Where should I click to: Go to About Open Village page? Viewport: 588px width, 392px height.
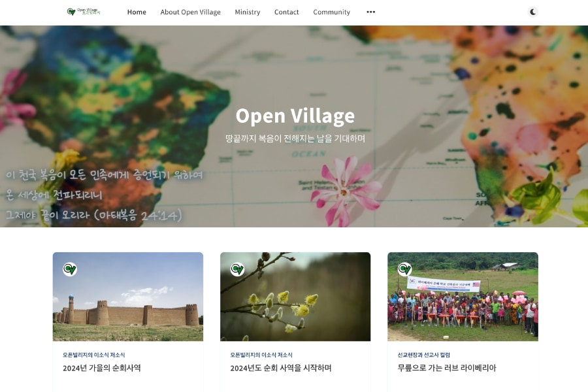click(x=191, y=12)
